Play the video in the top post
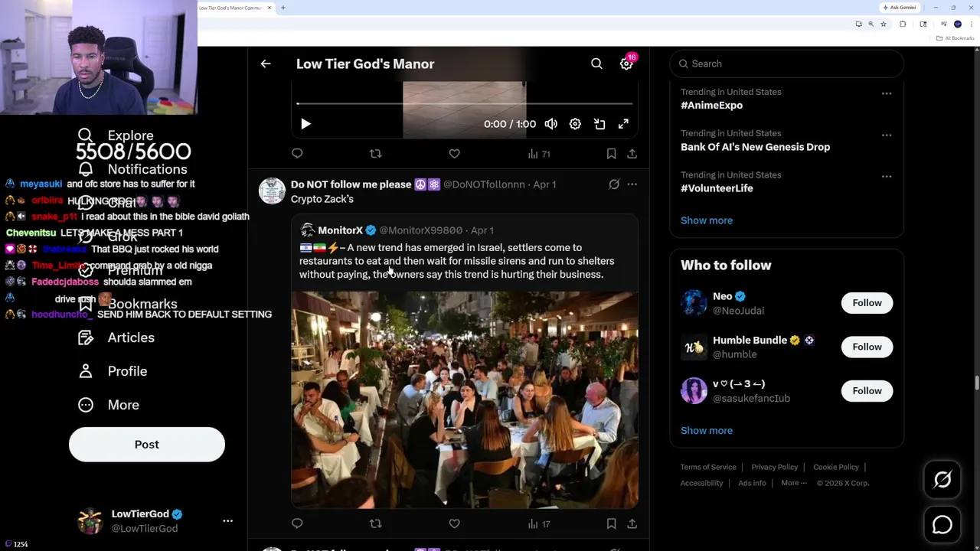The height and width of the screenshot is (551, 980). click(x=305, y=124)
